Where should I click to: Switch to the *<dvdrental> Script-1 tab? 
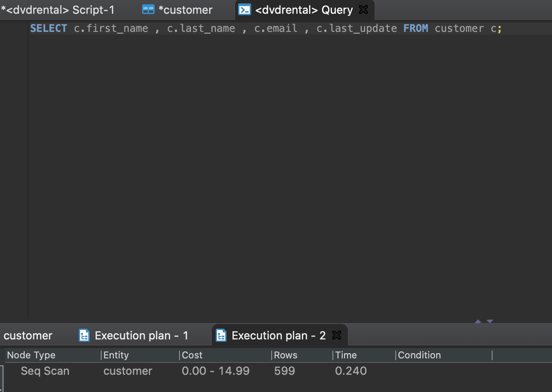click(58, 10)
